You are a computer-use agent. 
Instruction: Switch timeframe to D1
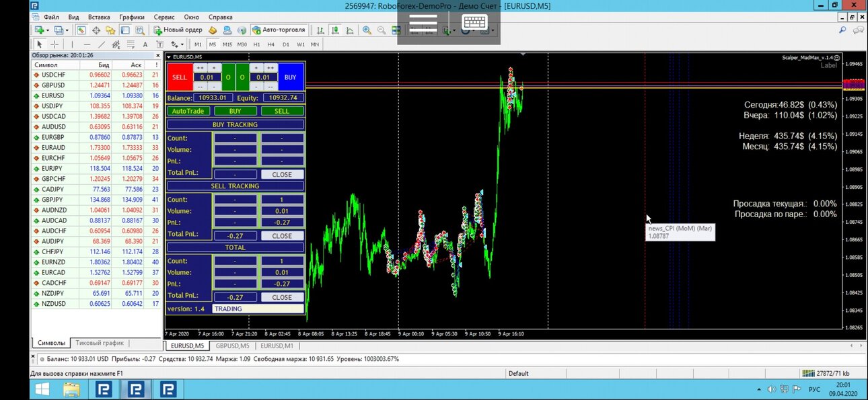pos(286,44)
